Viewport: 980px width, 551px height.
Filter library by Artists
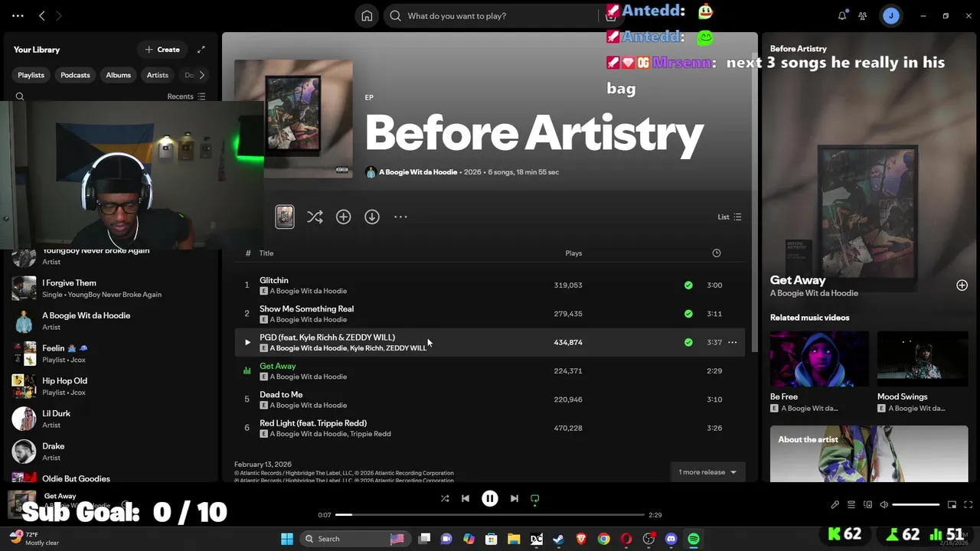pos(158,75)
